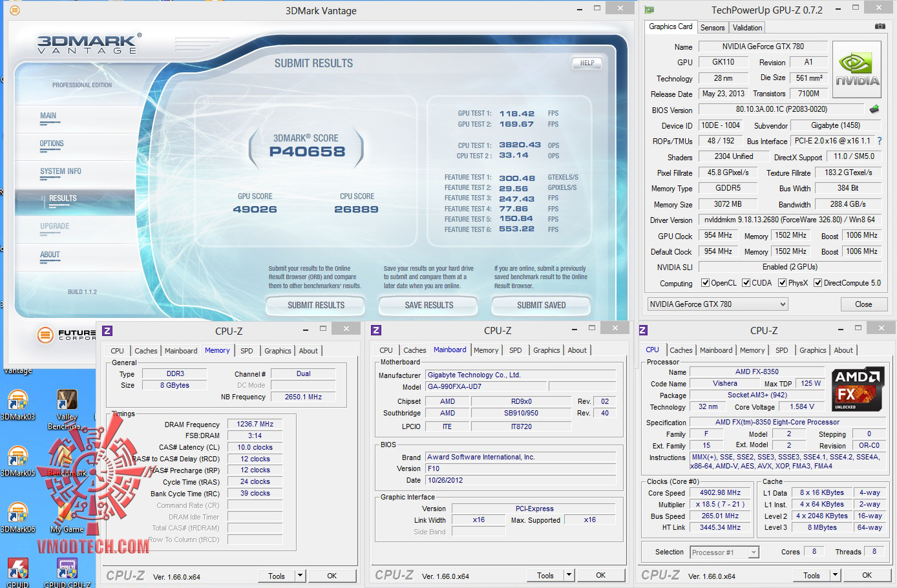
Task: Click the NVIDIA logo in GPU-Z
Action: (x=857, y=70)
